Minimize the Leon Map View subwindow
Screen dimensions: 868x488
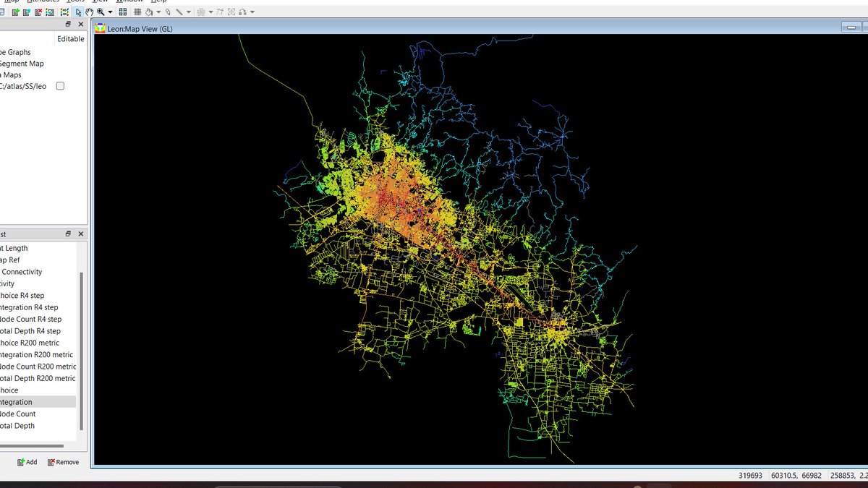(x=850, y=27)
